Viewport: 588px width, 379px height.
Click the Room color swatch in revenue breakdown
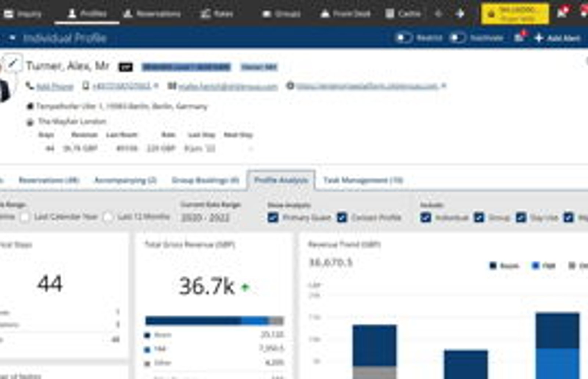click(147, 335)
